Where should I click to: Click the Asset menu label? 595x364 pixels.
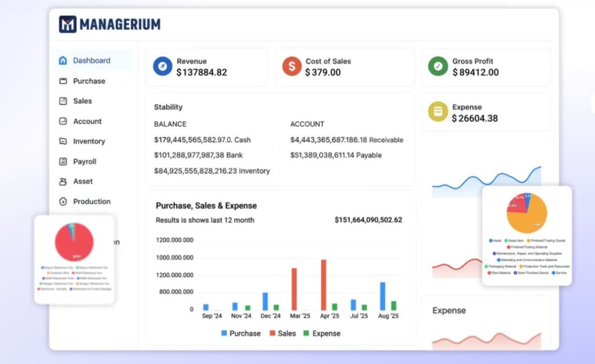coord(83,181)
